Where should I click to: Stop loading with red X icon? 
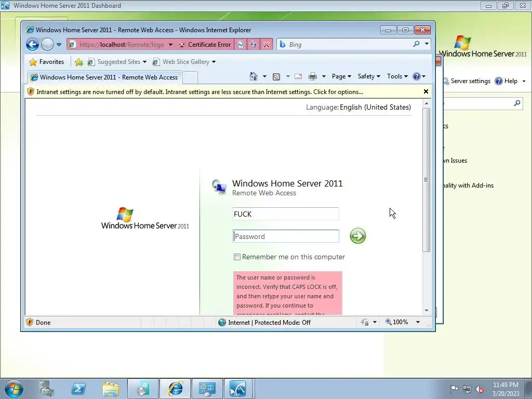coord(267,45)
